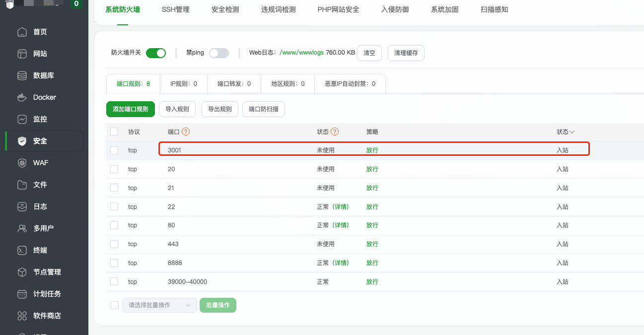Select the 地区规则 sub-tab
Viewport: 644px width, 335px height.
(288, 84)
